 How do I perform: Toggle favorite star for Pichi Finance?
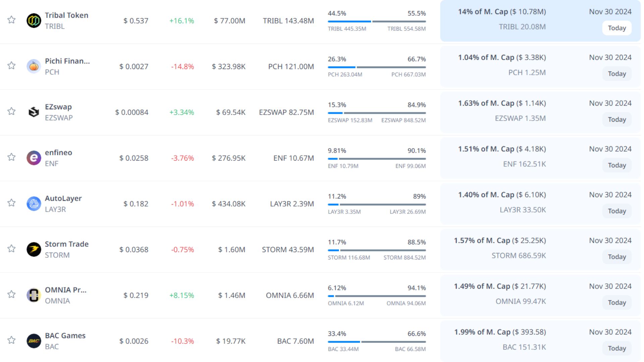[x=11, y=65]
